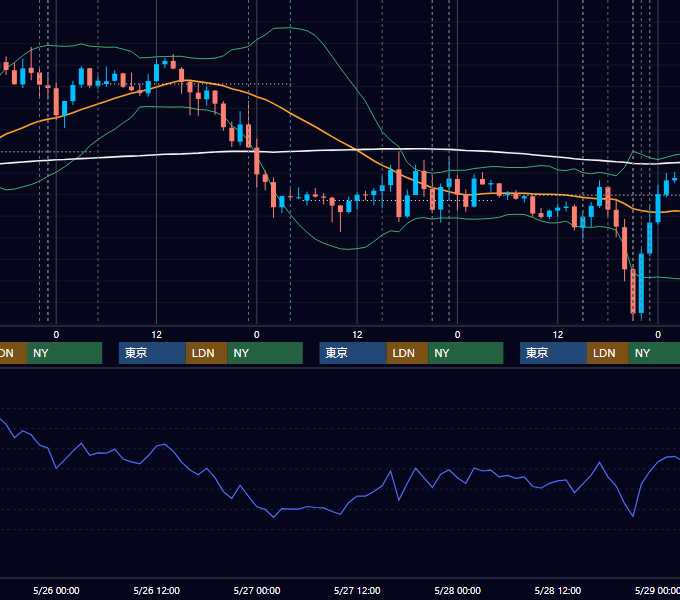The width and height of the screenshot is (680, 600).
Task: Click the 5/26 00:00 date label
Action: click(56, 590)
